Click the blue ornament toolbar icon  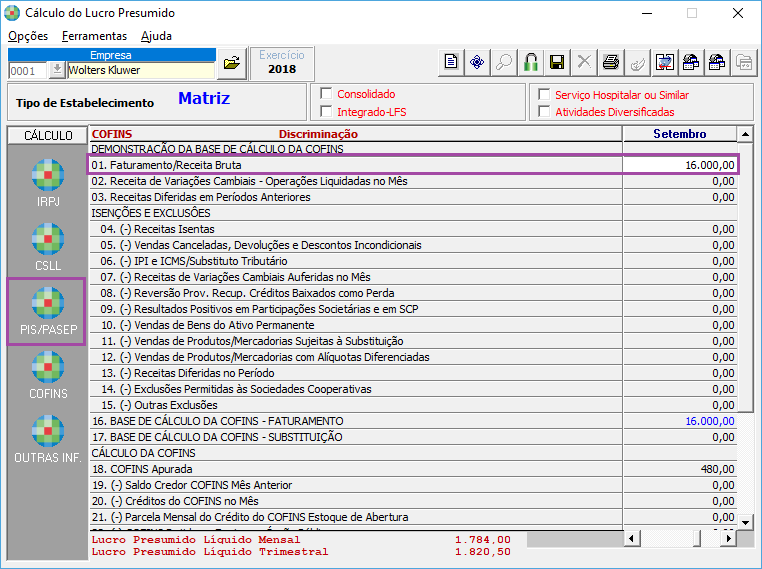[x=477, y=63]
